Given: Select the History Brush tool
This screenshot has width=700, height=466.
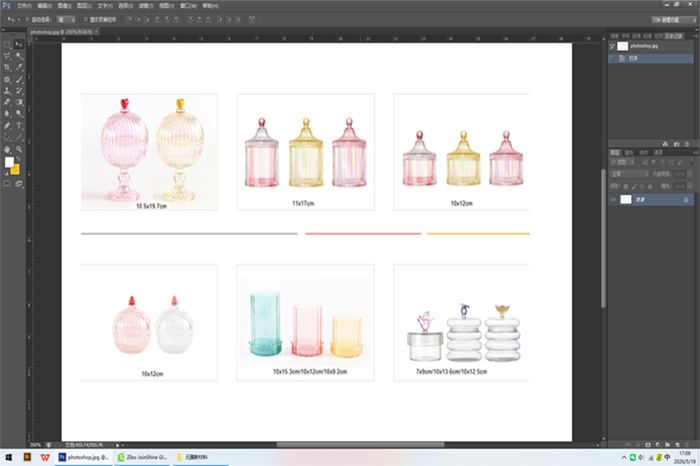Looking at the screenshot, I should pyautogui.click(x=19, y=91).
